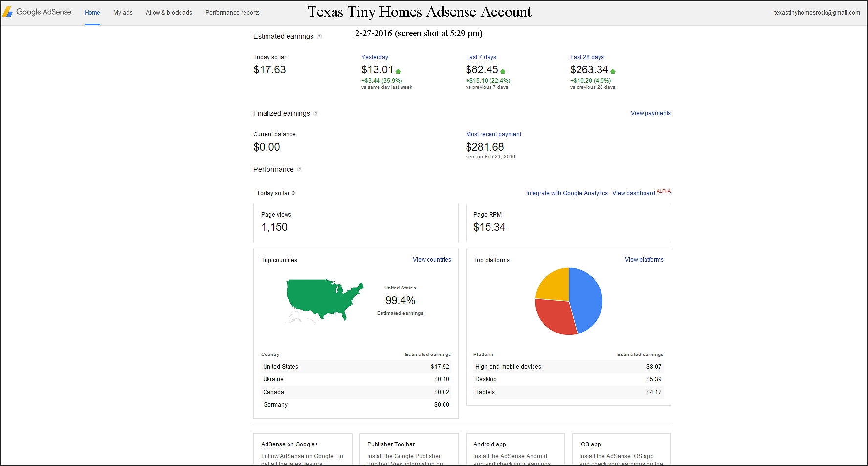
Task: Open account menu for texastinyhomesrock@gmail.com
Action: [x=817, y=13]
